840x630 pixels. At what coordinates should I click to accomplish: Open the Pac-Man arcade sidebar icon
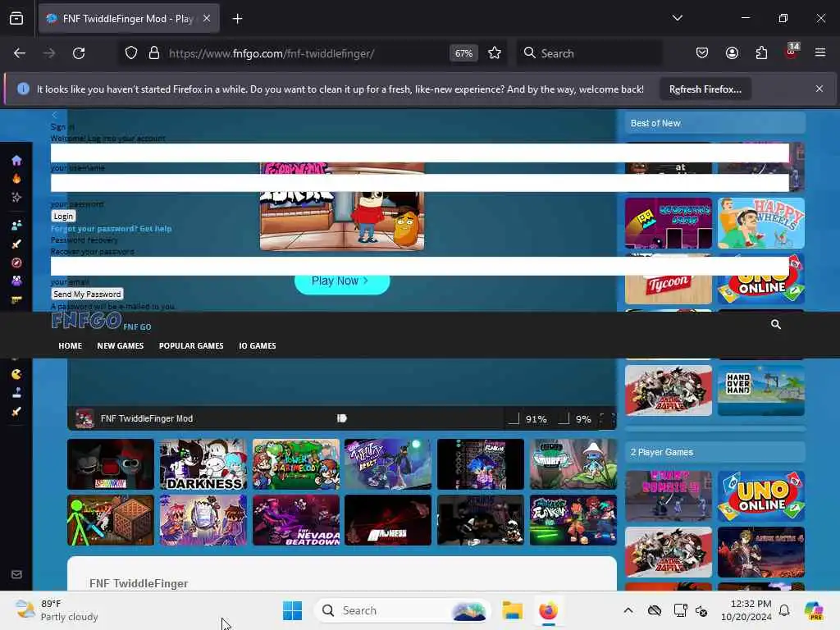pos(16,374)
